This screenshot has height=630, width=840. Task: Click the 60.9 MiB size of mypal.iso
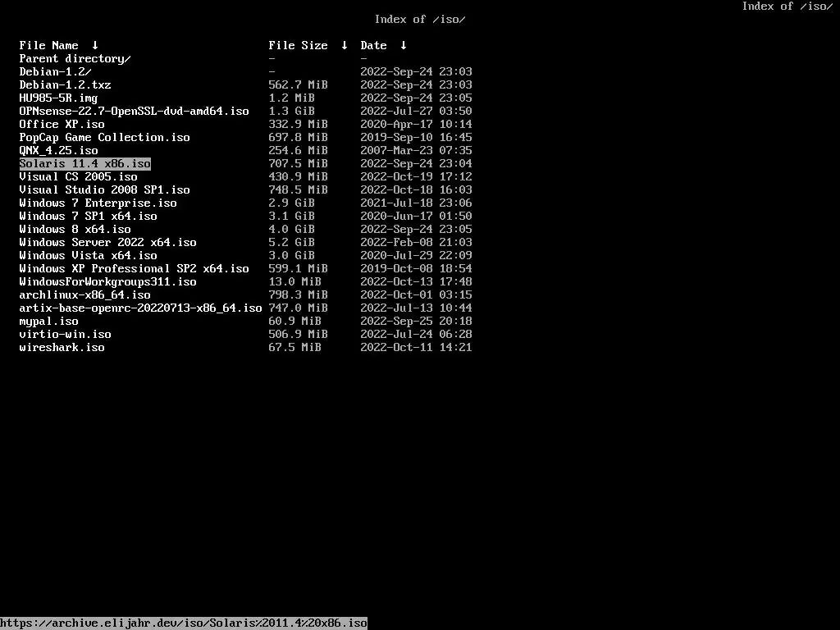coord(294,321)
